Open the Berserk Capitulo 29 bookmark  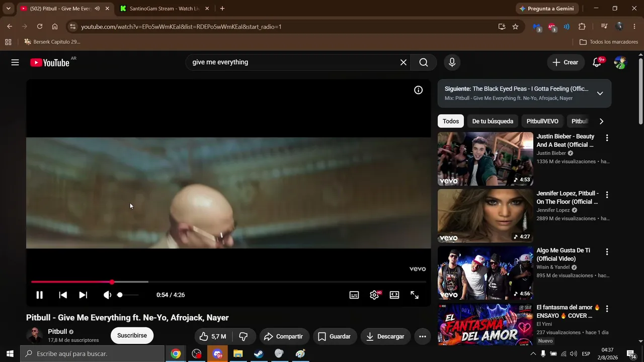tap(52, 42)
